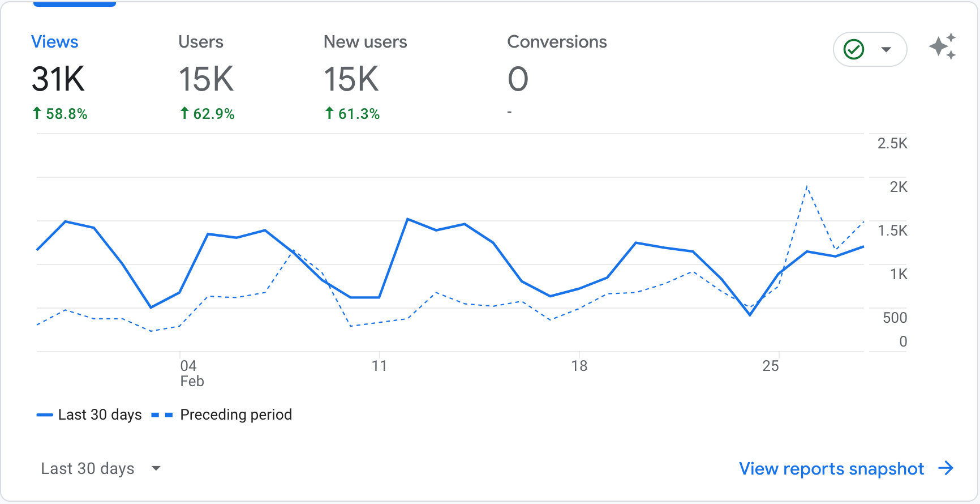Expand the dropdown arrow beside the green checkmark
The image size is (980, 504).
click(886, 49)
